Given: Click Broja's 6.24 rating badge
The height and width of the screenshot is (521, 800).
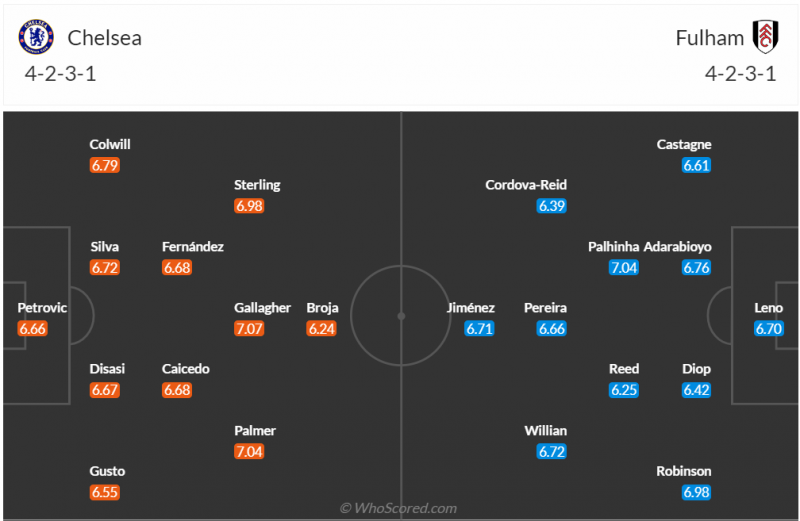Looking at the screenshot, I should [321, 328].
